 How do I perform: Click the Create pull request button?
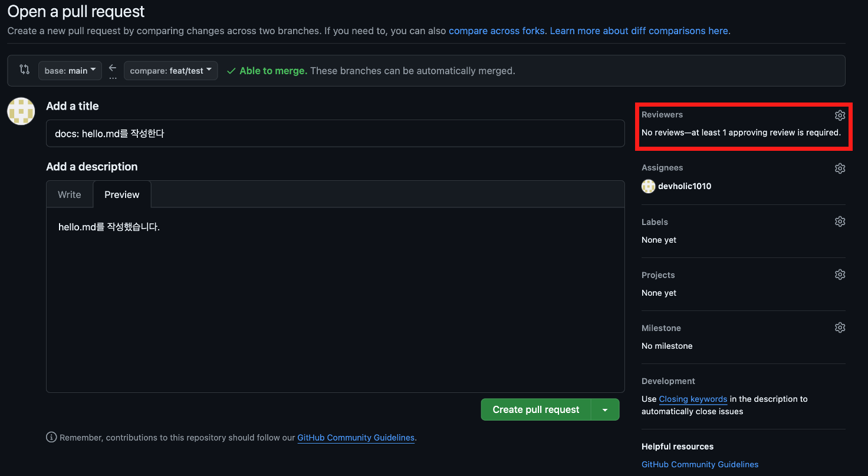(536, 409)
